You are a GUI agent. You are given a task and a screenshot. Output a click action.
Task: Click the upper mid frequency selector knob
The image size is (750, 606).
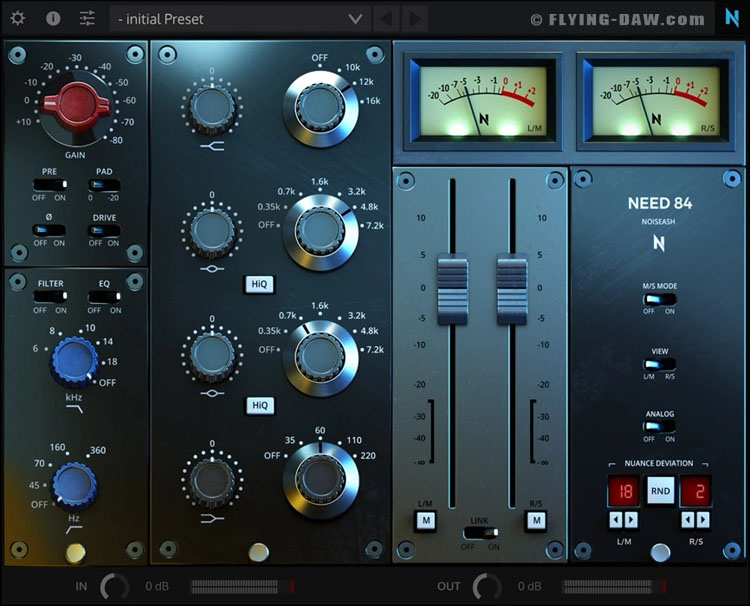(x=320, y=233)
